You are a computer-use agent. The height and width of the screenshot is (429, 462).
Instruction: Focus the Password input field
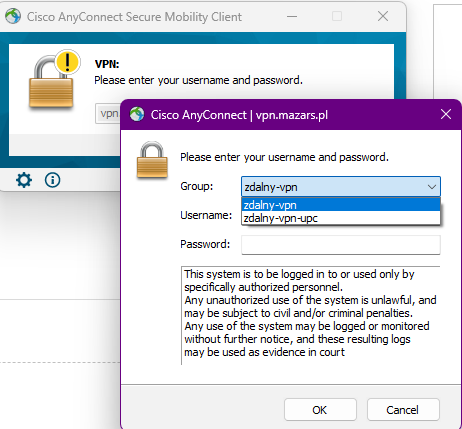tap(341, 245)
